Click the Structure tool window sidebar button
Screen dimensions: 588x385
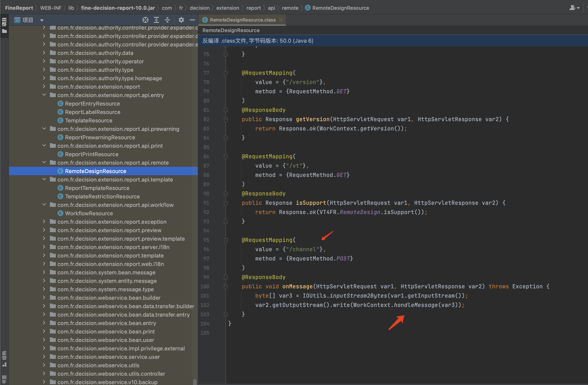(x=4, y=358)
